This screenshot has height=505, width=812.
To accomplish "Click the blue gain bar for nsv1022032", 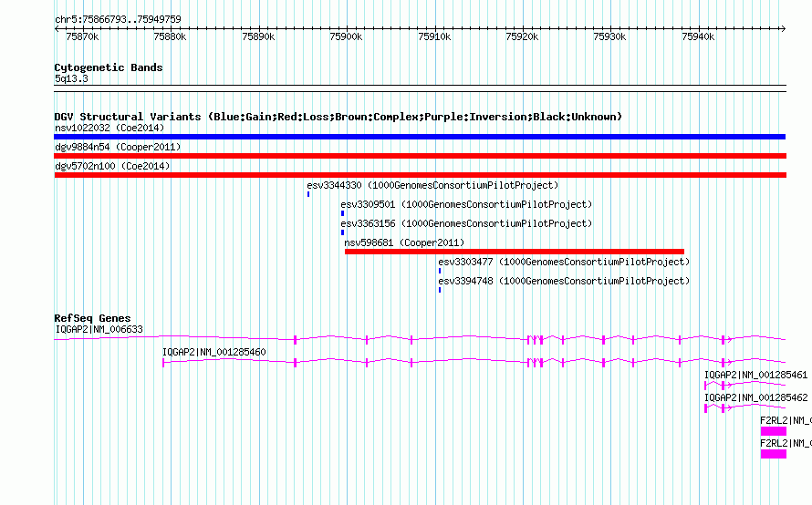I will (x=420, y=137).
